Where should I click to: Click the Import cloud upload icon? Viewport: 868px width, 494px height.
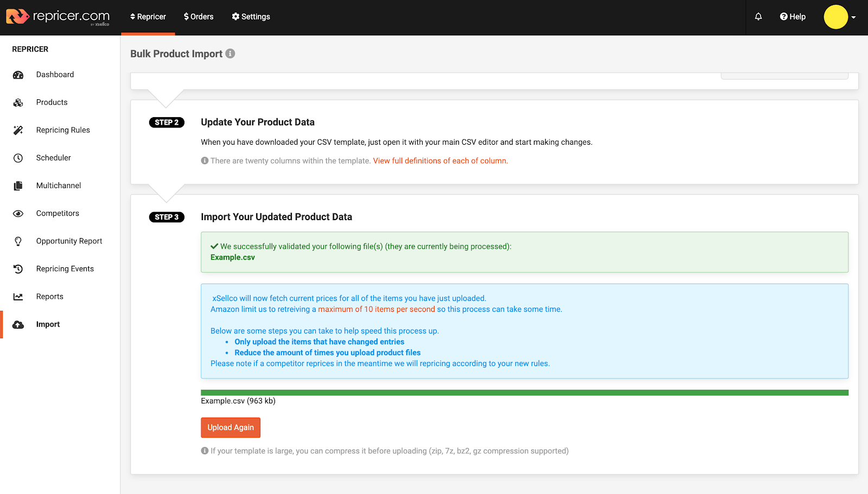(x=18, y=324)
